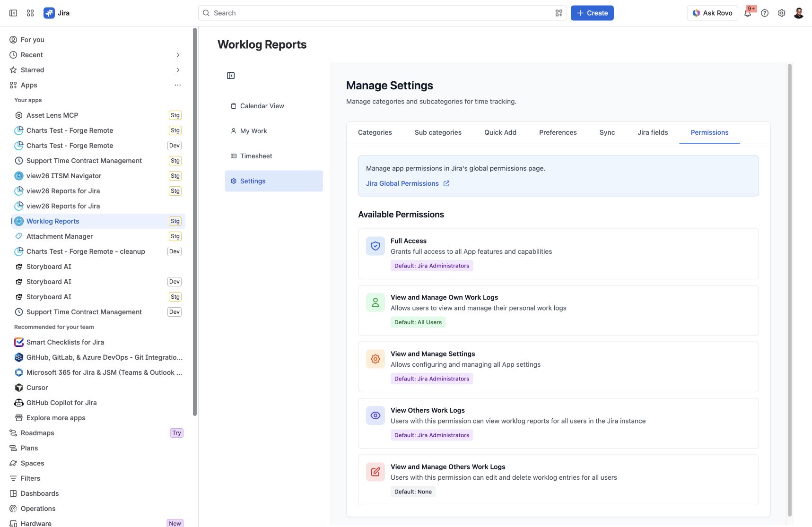Open Jira settings gear icon
This screenshot has height=527, width=812.
tap(782, 13)
